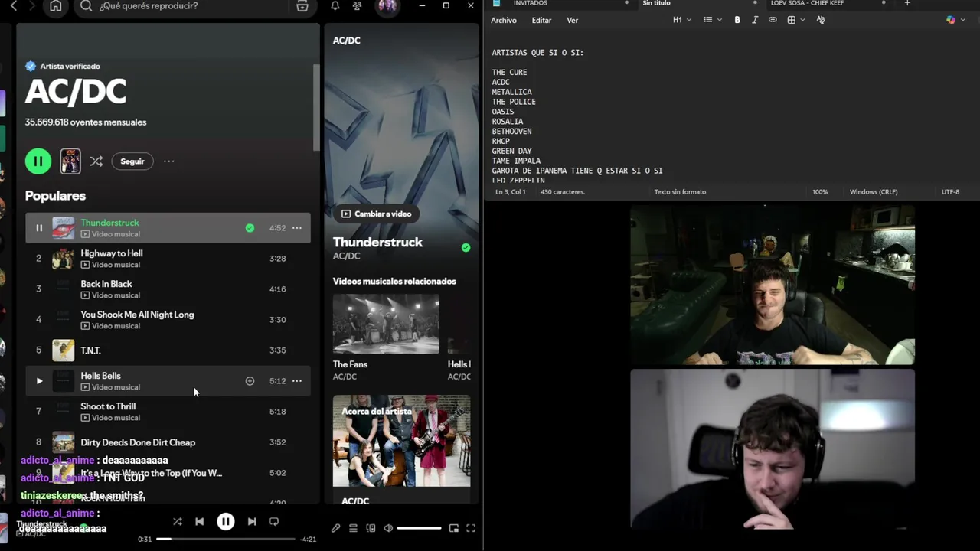Open Thunderstruck row more options
Image resolution: width=980 pixels, height=551 pixels.
[x=297, y=228]
